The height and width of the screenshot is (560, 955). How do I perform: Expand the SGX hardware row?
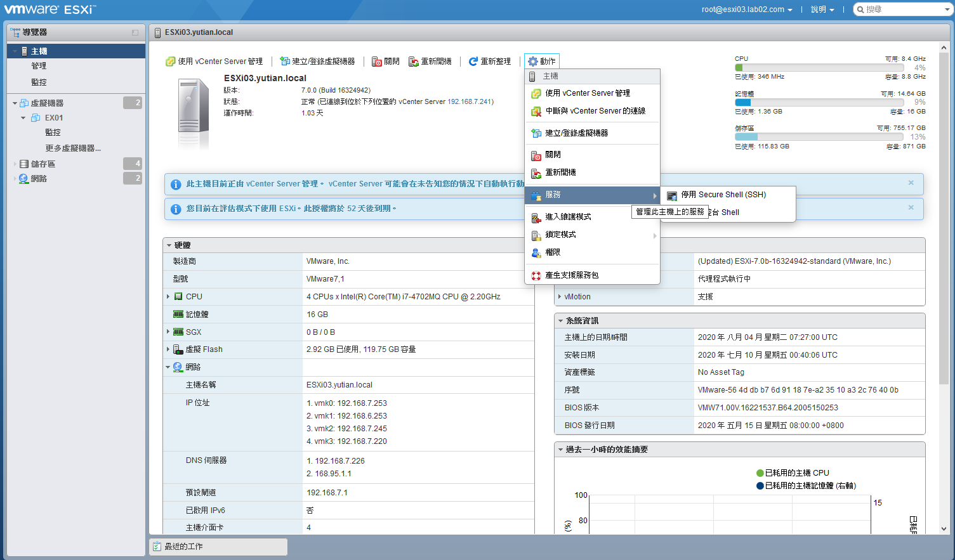(168, 332)
